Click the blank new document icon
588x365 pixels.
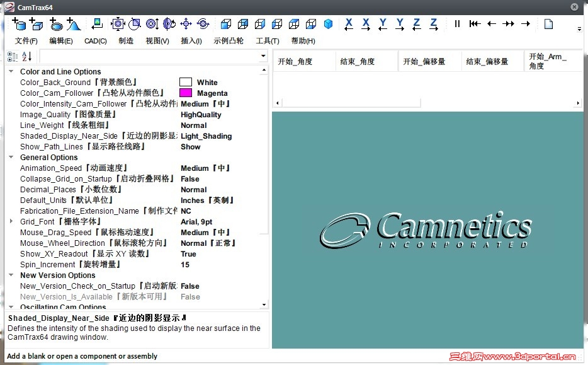(548, 24)
